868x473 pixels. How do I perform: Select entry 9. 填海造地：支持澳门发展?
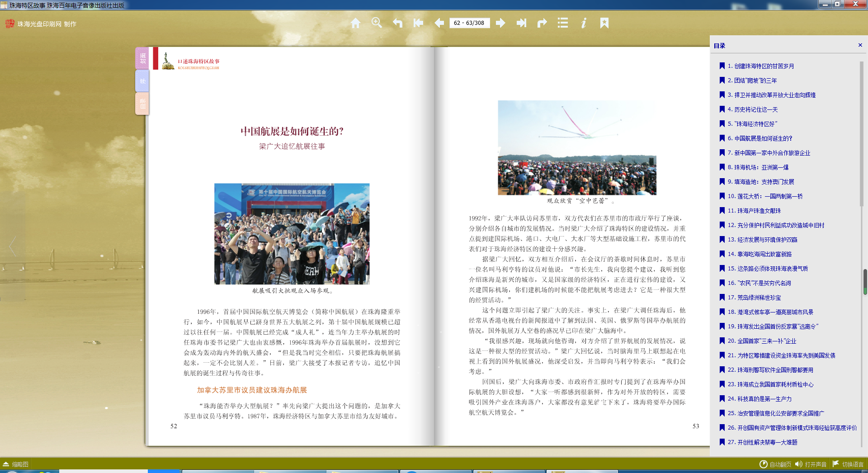pos(761,182)
